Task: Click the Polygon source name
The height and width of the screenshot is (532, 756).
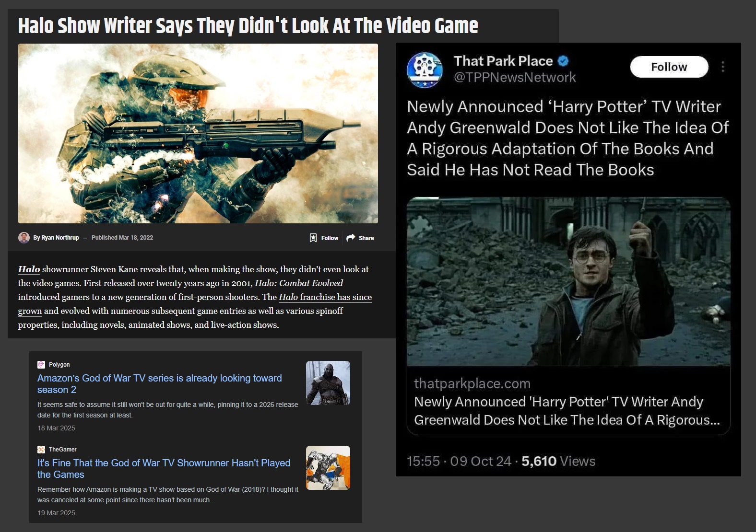Action: (59, 365)
